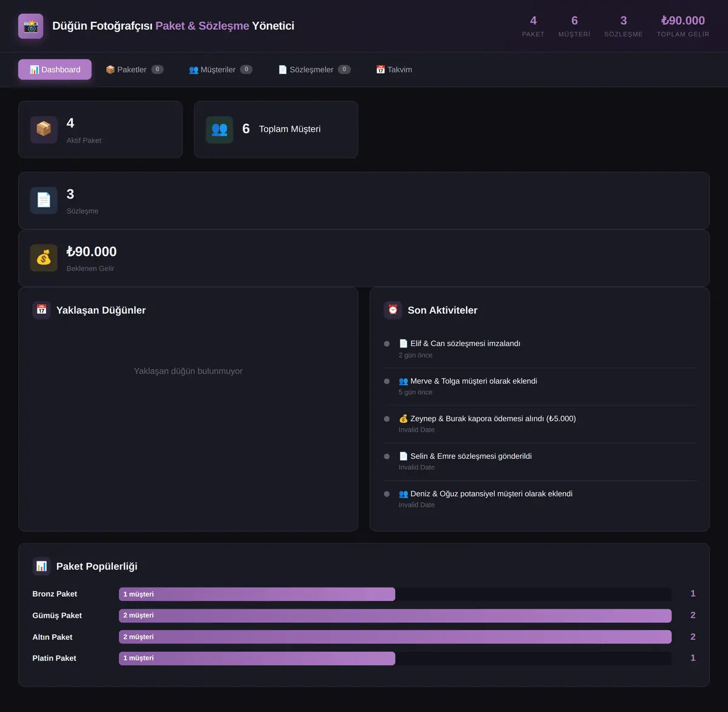728x712 pixels.
Task: Click the MÜŞTERİ count in header stats
Action: tap(575, 21)
